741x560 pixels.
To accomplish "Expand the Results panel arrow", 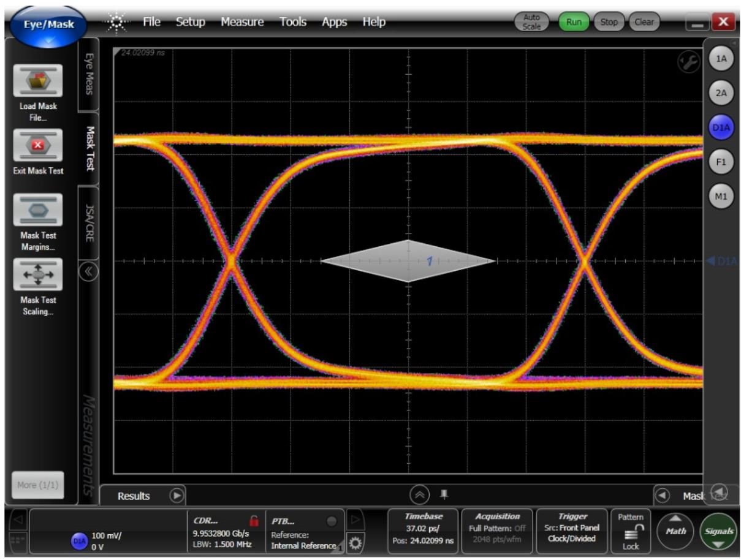I will [x=177, y=496].
